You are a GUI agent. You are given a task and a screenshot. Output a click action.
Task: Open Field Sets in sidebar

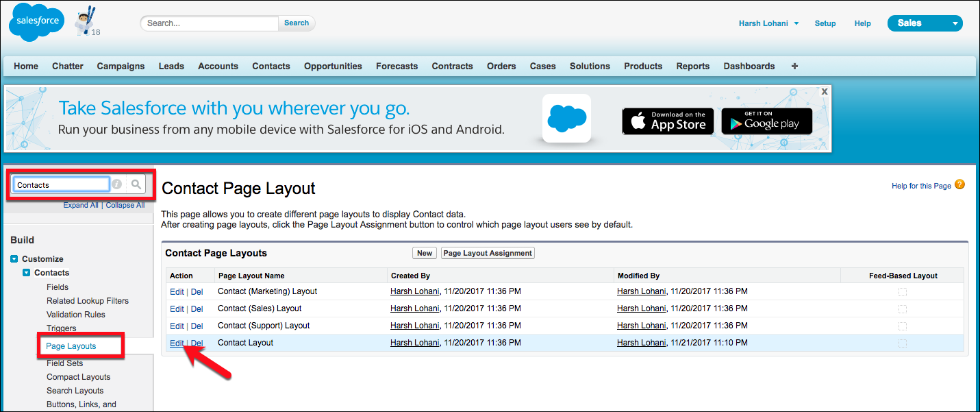pos(65,363)
